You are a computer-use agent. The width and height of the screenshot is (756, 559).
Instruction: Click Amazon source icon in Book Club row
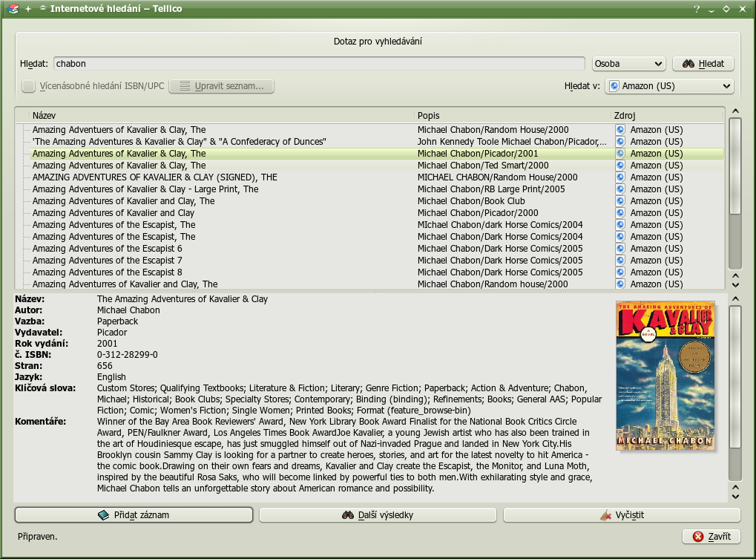[620, 201]
